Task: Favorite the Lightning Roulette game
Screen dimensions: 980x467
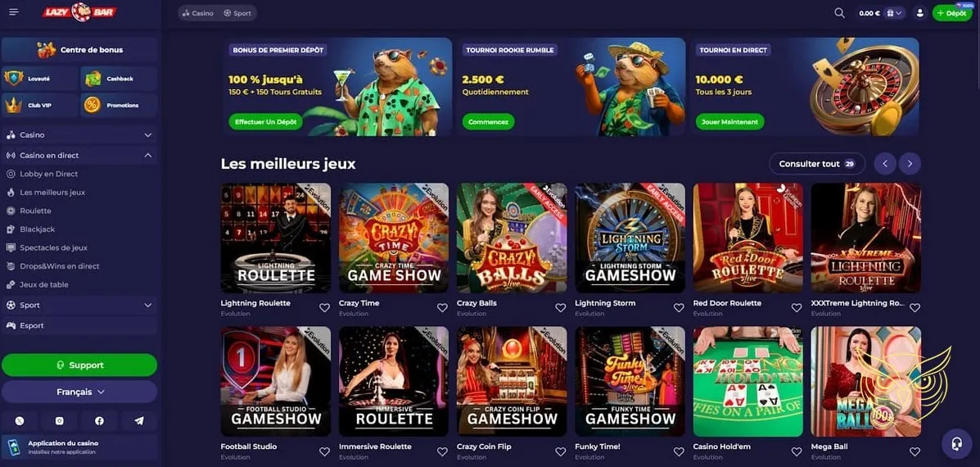Action: click(x=324, y=307)
